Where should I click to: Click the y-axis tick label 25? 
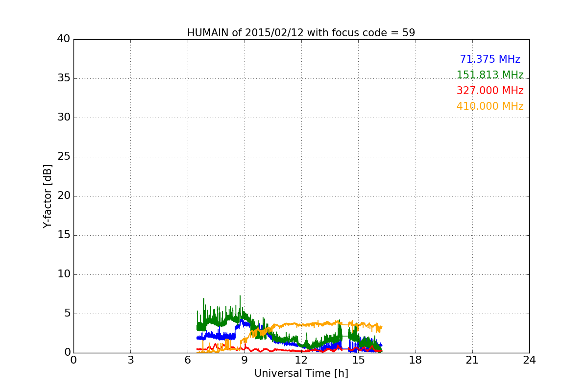64,157
